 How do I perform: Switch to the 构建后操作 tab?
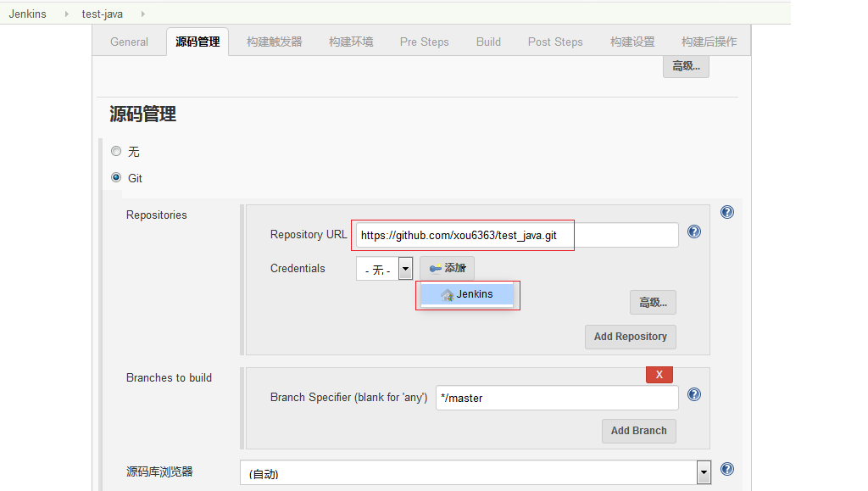(x=709, y=42)
